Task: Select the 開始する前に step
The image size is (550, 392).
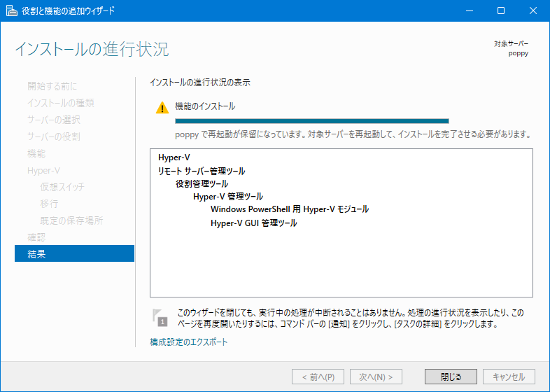Action: coord(52,86)
